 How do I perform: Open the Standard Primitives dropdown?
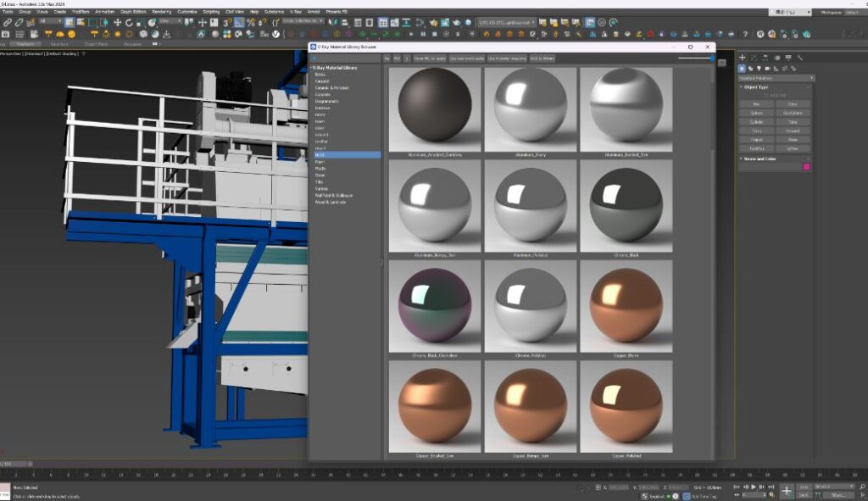pyautogui.click(x=776, y=78)
